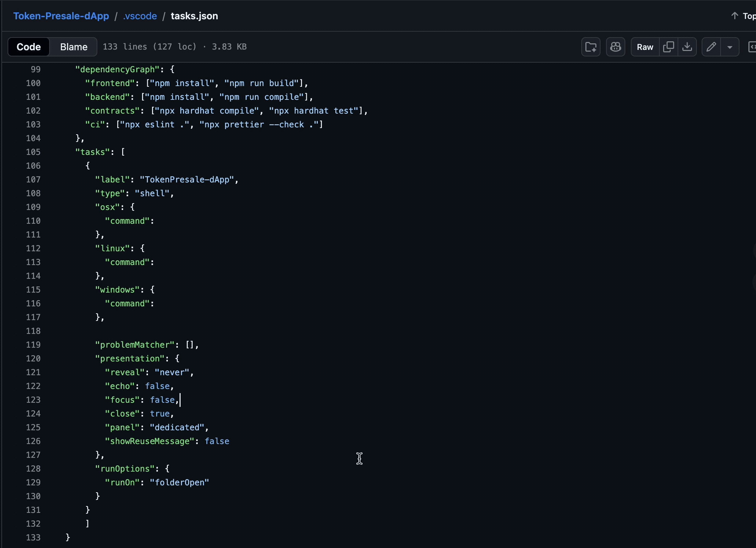This screenshot has height=548, width=756.
Task: Go to Token-Presale-dApp repository root
Action: (61, 16)
